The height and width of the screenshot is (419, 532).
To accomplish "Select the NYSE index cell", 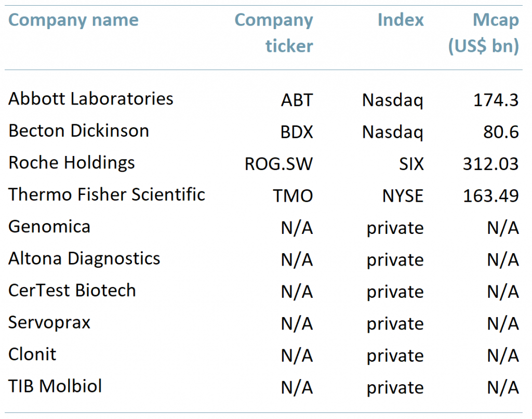I will click(402, 196).
